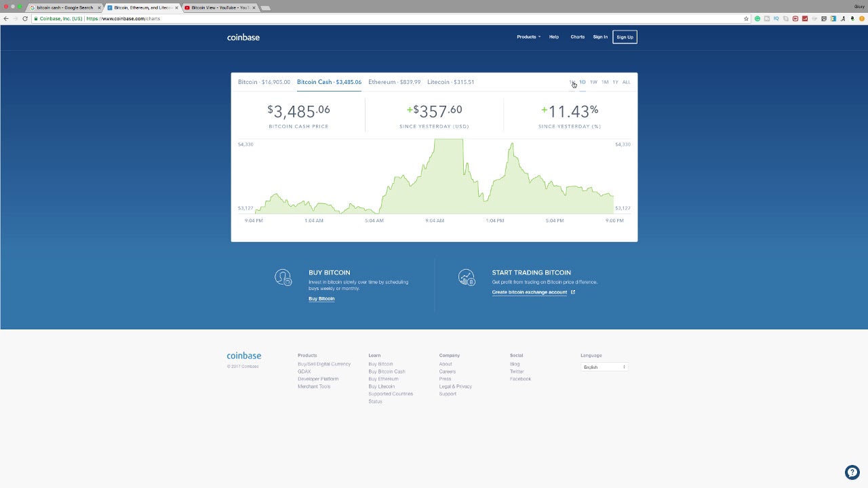868x488 pixels.
Task: Reload the page with refresh icon
Action: click(25, 18)
